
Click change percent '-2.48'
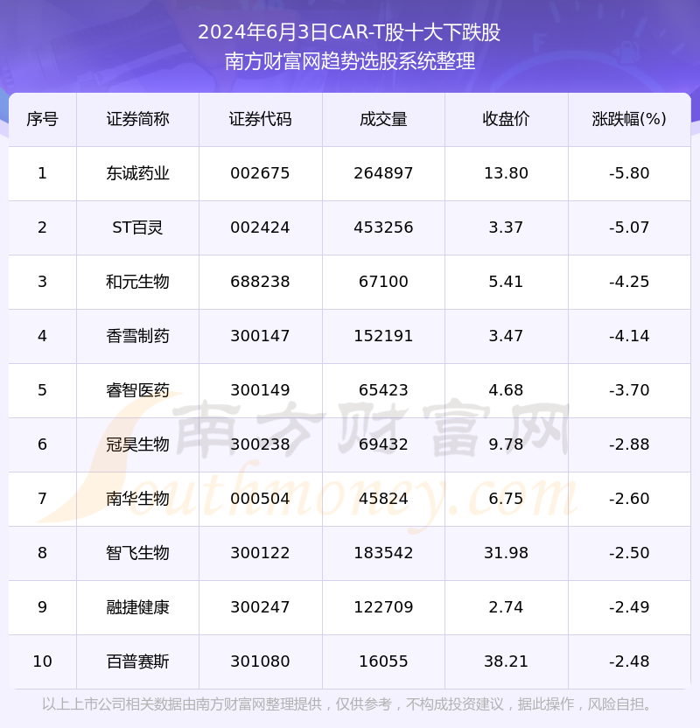(x=629, y=662)
